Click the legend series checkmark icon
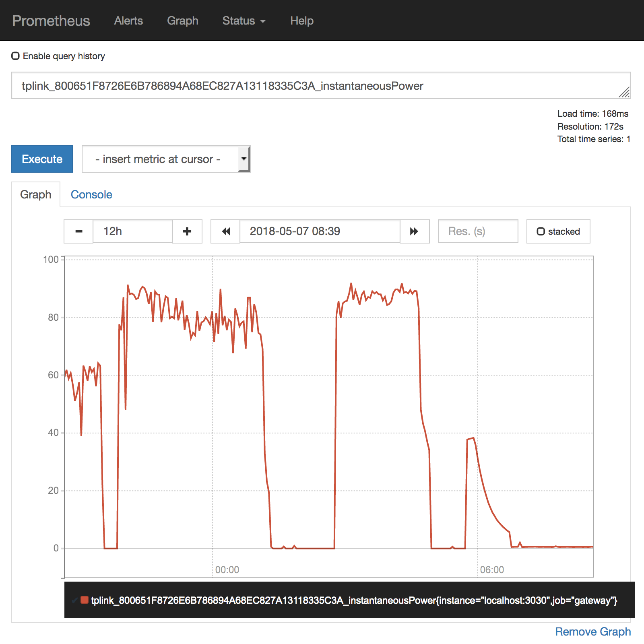The image size is (644, 644). click(75, 600)
